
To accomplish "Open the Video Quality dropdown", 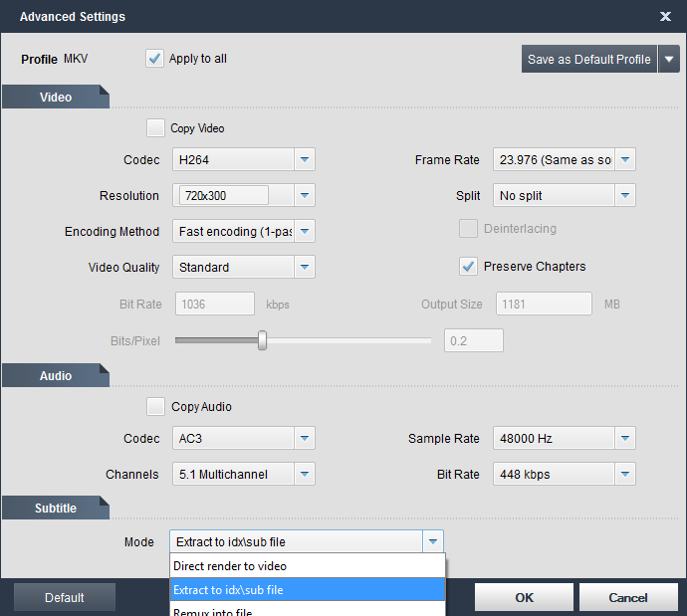I will (x=305, y=268).
